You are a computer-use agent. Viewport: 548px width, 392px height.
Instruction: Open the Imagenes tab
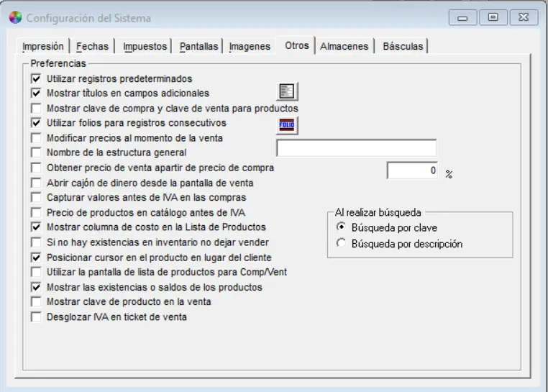[250, 47]
